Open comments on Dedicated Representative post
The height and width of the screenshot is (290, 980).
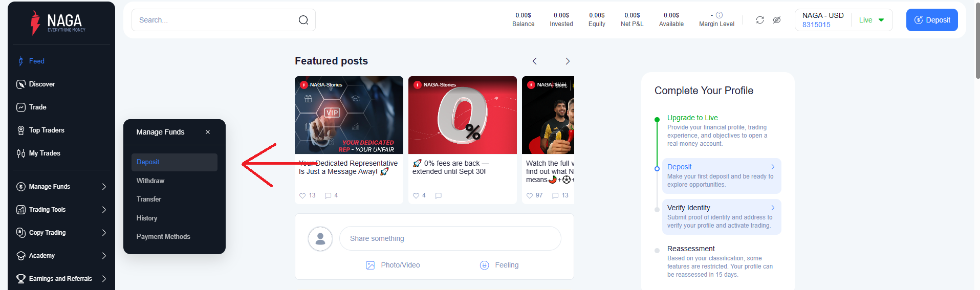(x=328, y=195)
